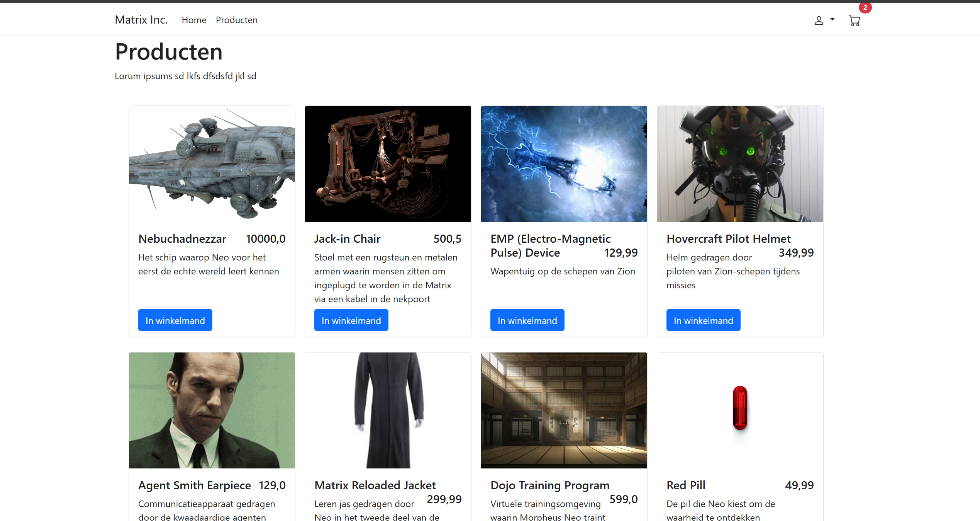This screenshot has height=521, width=980.
Task: Select the Jack-in Chair product title
Action: tap(348, 239)
